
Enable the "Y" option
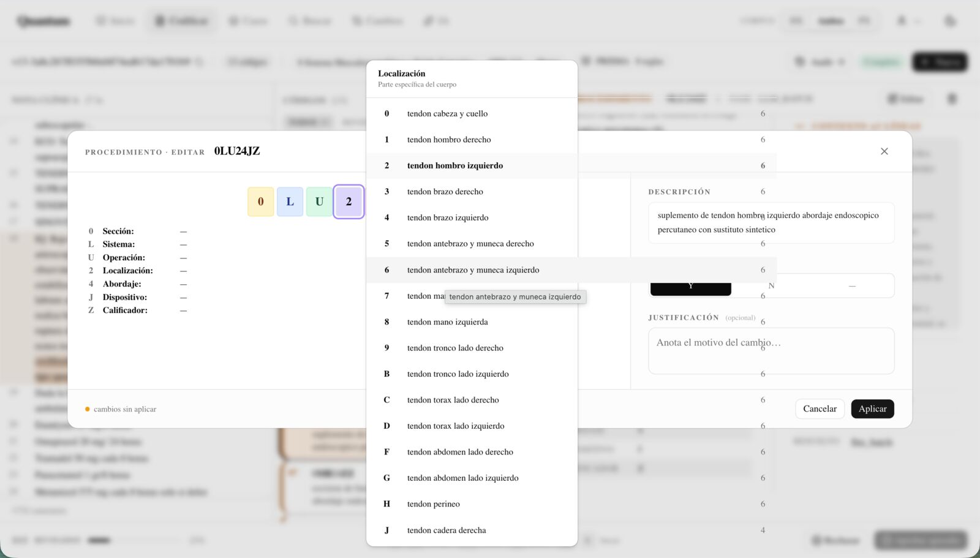pos(690,285)
